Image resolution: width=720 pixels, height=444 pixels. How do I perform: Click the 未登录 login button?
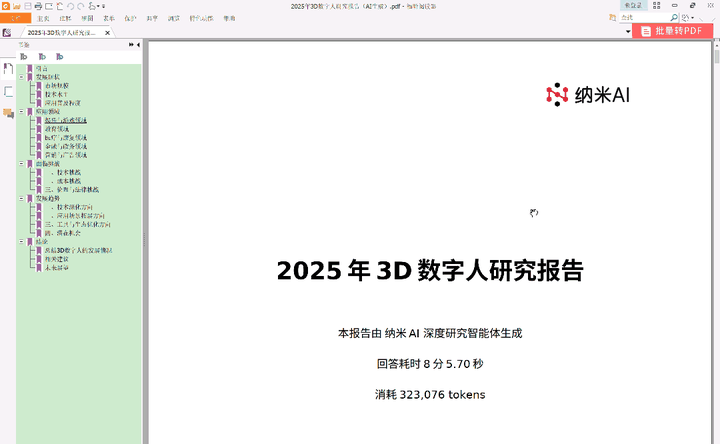[x=633, y=6]
